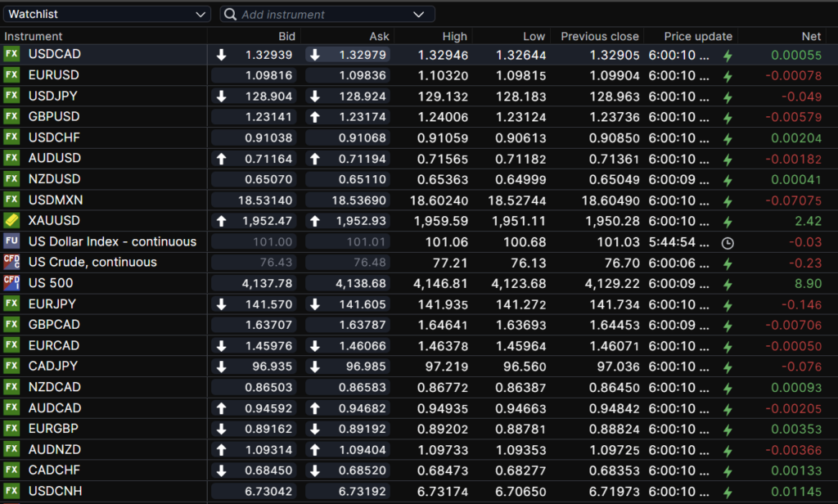Viewport: 838px width, 504px height.
Task: Click the clock icon on US Dollar Index row
Action: coord(727,242)
